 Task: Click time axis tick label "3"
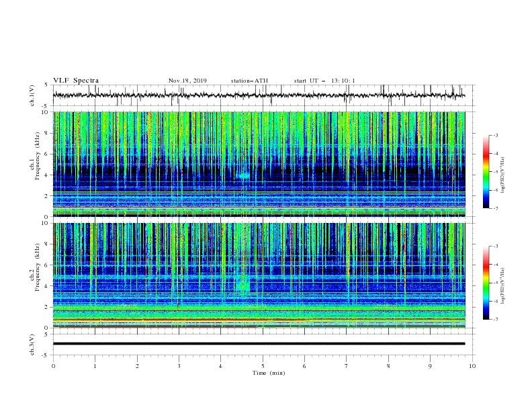pos(179,366)
